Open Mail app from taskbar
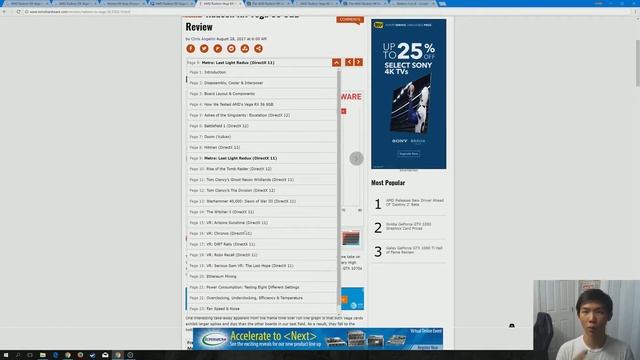Screen dimensions: 640x360 click(105, 355)
